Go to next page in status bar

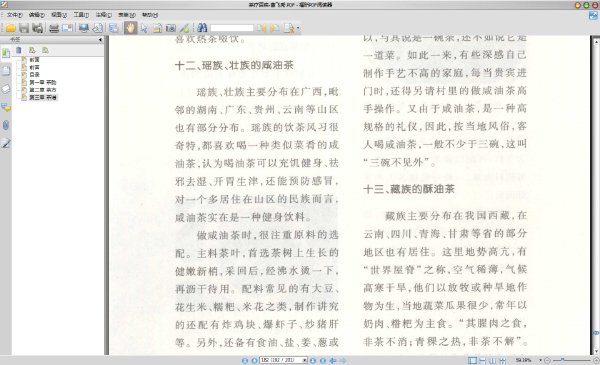(313, 360)
